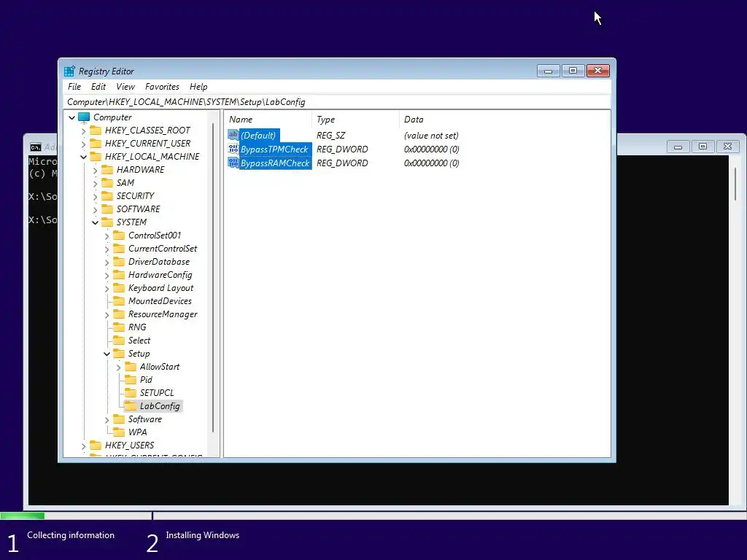Click the BypassTPMCheck DWORD value icon
The height and width of the screenshot is (560, 747).
tap(233, 149)
